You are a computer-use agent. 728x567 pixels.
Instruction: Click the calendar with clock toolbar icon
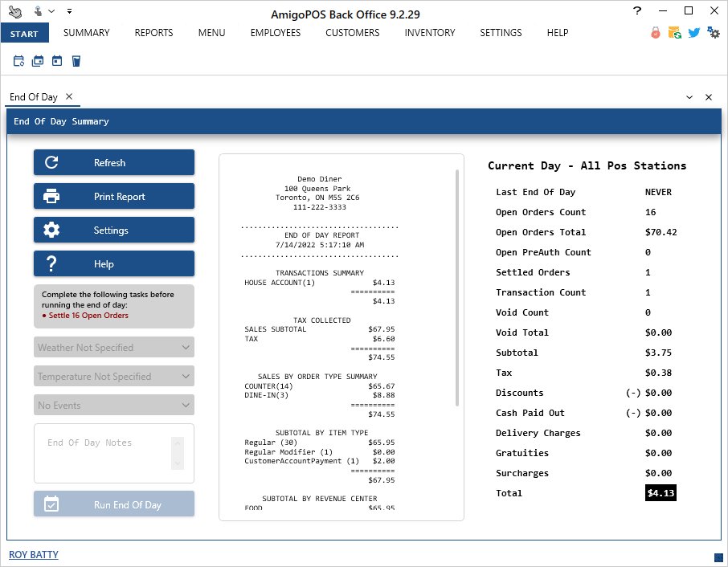pyautogui.click(x=18, y=61)
